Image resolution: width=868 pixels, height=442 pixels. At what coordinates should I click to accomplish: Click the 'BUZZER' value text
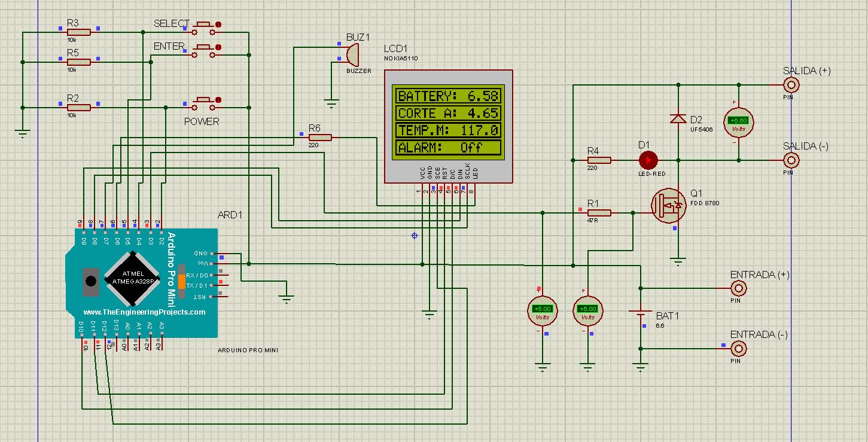[x=359, y=71]
